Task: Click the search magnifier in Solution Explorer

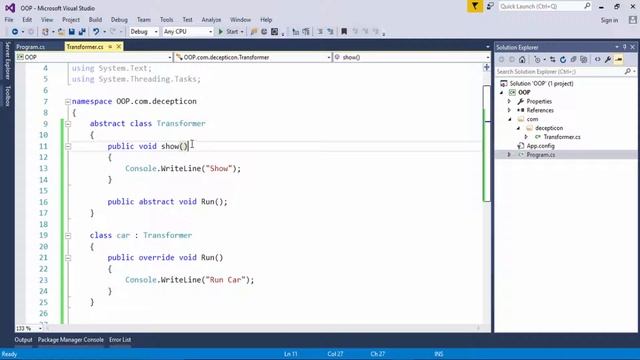Action: tap(628, 71)
